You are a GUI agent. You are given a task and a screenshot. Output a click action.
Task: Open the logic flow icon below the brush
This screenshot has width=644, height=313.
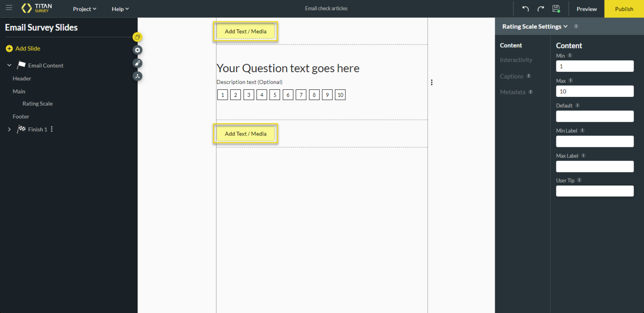coord(138,76)
